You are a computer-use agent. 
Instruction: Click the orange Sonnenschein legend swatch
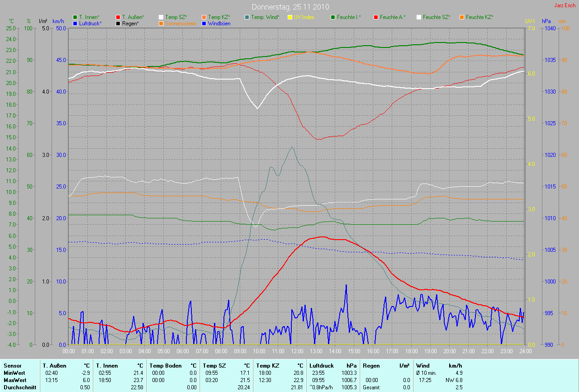tap(161, 23)
